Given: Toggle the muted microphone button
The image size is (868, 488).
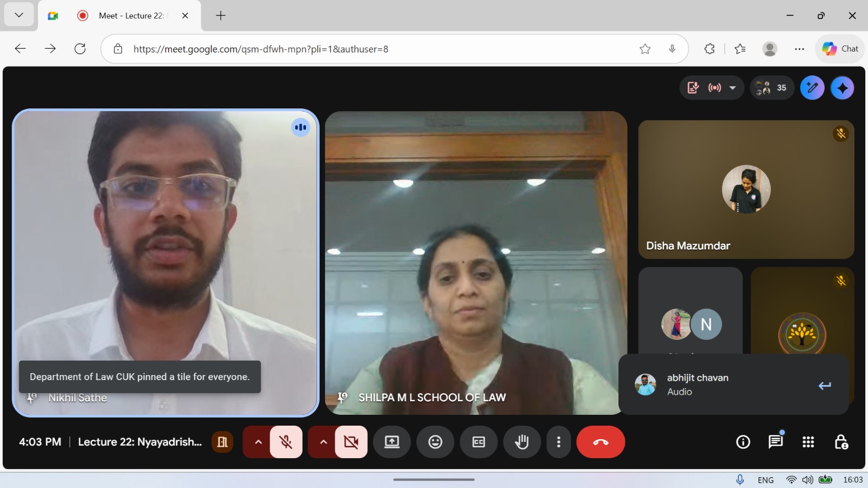Looking at the screenshot, I should [x=286, y=442].
